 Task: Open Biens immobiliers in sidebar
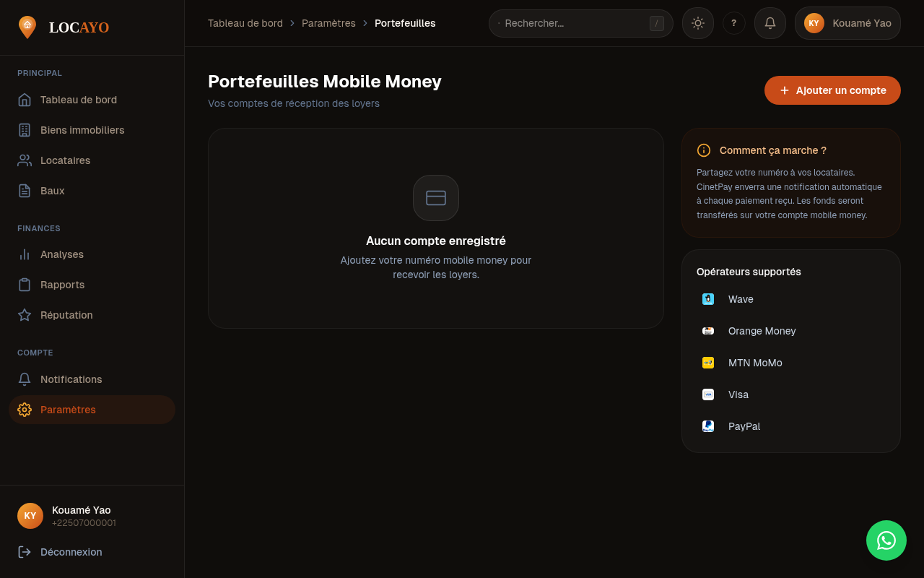coord(82,130)
